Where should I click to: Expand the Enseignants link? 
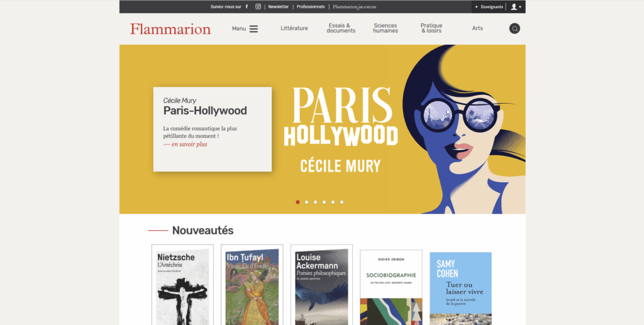tap(489, 6)
